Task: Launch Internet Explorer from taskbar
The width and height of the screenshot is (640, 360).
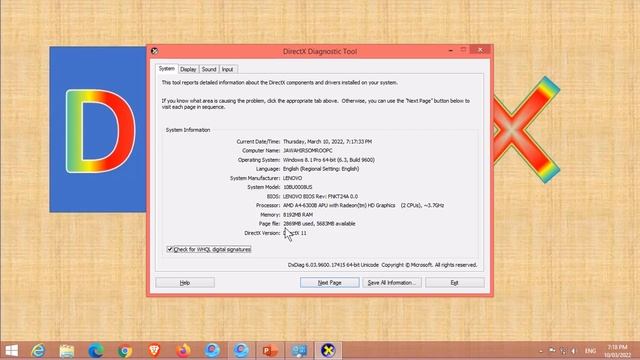Action: pos(38,351)
